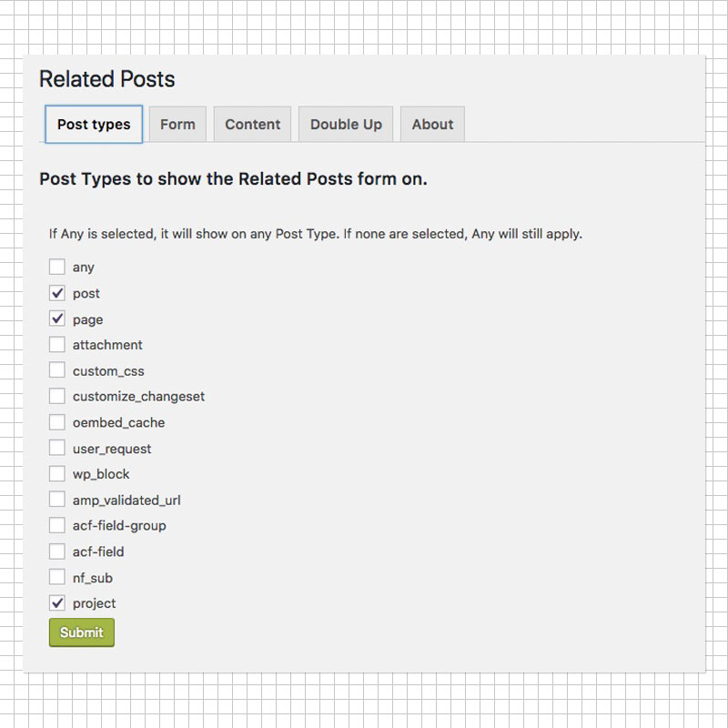
Task: Open the Content tab
Action: [x=252, y=124]
